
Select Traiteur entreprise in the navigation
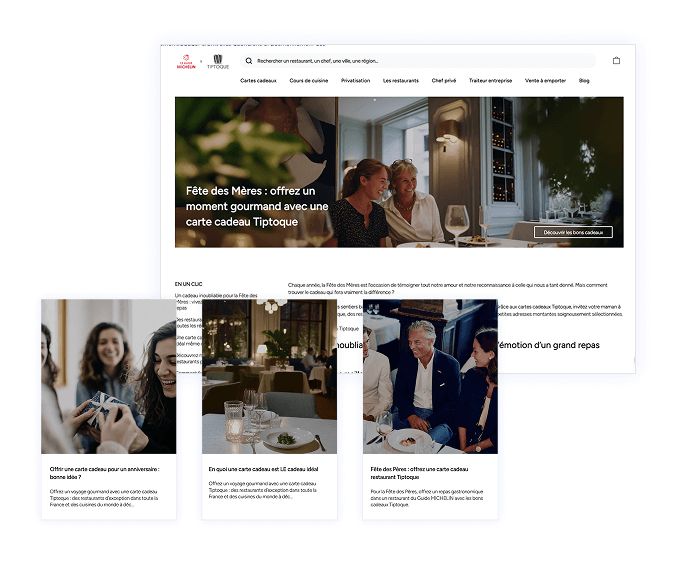[490, 81]
